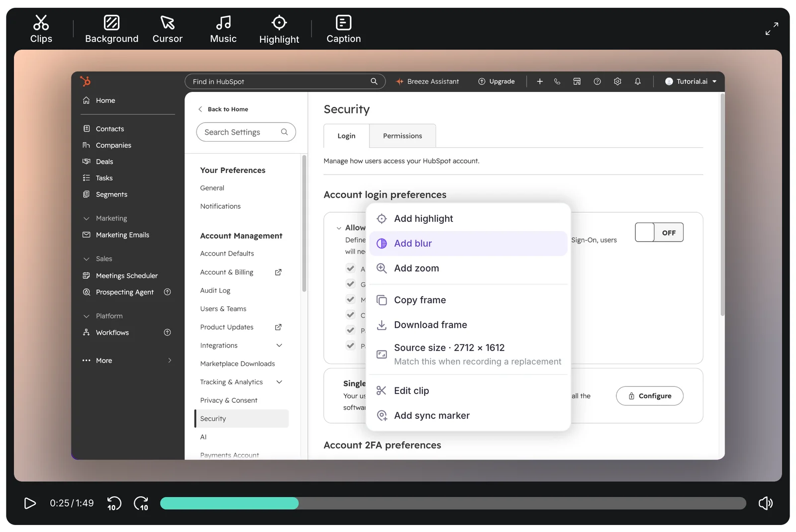
Task: Collapse the Allow section chevron
Action: [x=339, y=228]
